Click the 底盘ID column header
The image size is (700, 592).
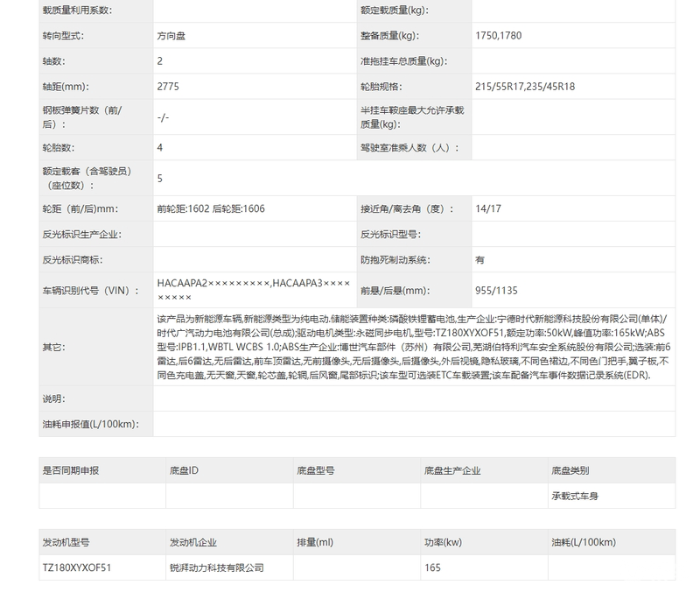(x=184, y=470)
